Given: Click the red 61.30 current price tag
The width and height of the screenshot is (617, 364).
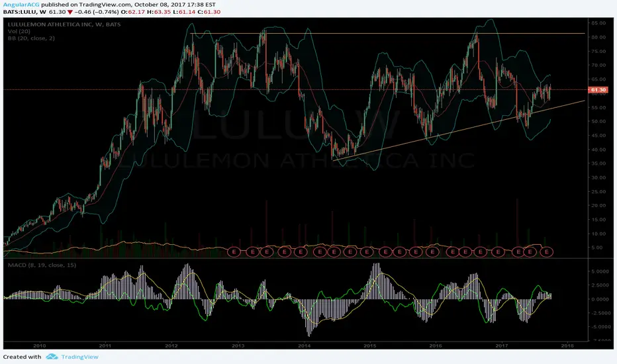Looking at the screenshot, I should pos(598,90).
